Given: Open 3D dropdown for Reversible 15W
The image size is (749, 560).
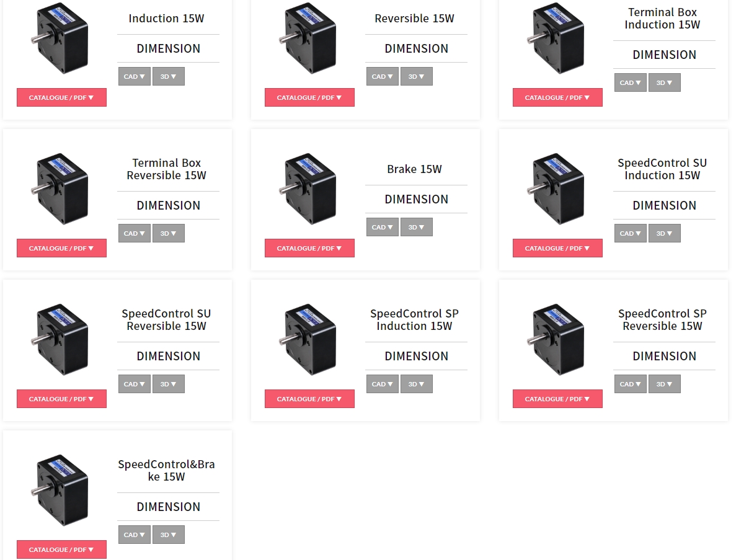Looking at the screenshot, I should click(416, 76).
